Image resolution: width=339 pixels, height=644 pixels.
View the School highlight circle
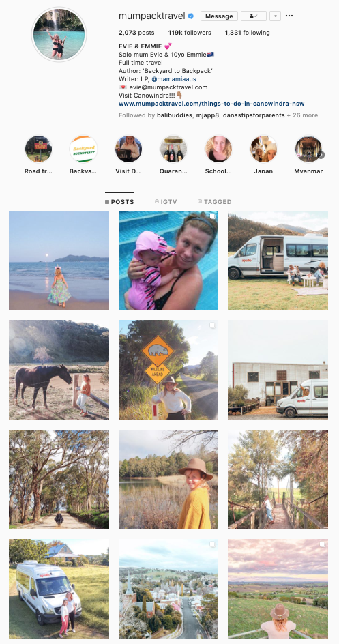[x=218, y=149]
